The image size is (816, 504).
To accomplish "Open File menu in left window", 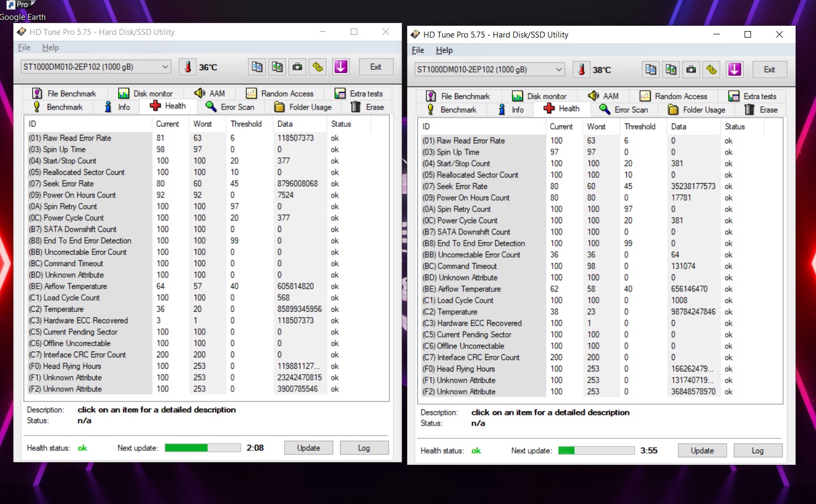I will 24,48.
